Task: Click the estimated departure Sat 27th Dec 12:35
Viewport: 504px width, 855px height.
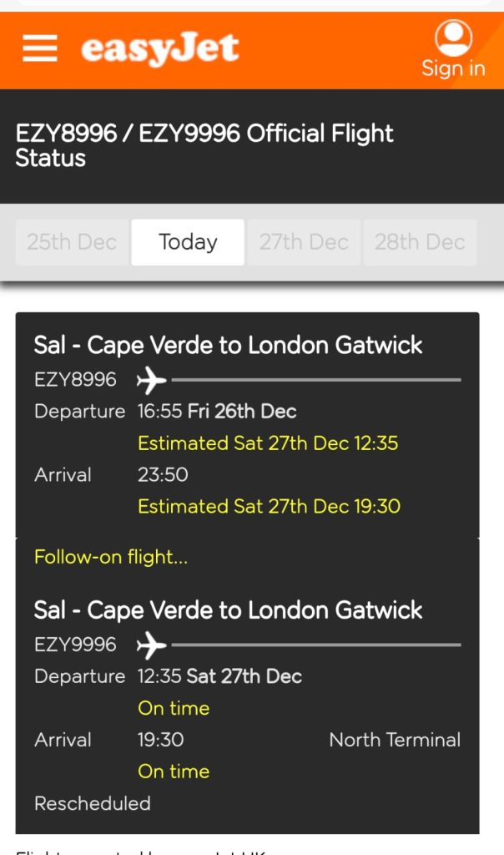Action: pos(268,443)
